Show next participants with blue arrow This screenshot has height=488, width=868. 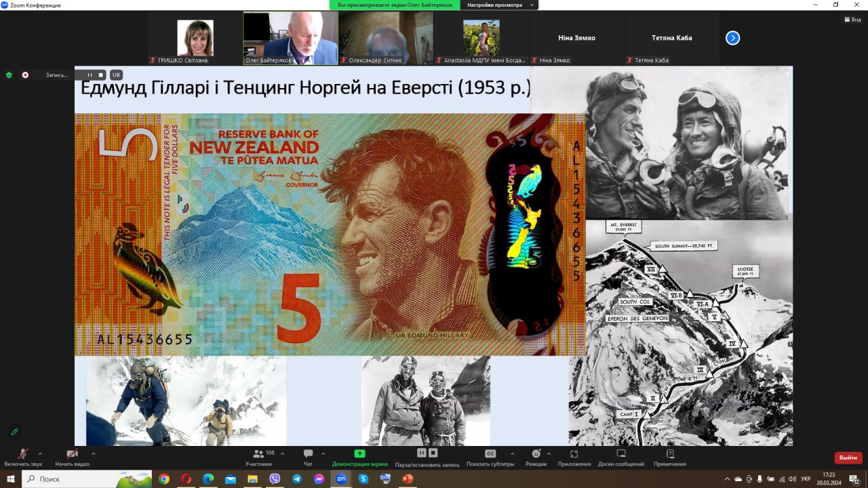[732, 38]
